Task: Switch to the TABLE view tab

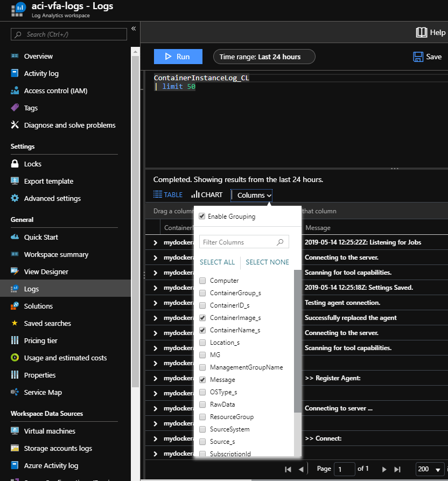Action: [x=168, y=195]
